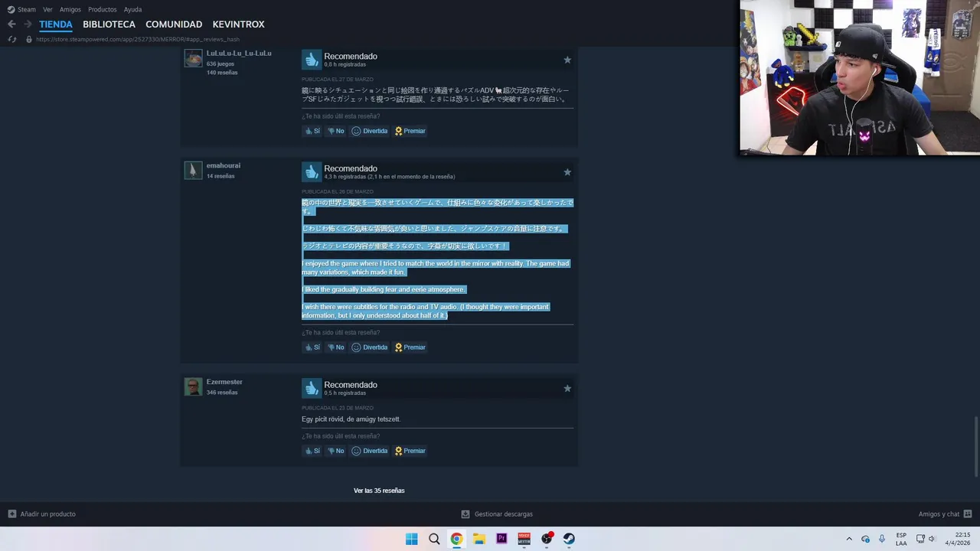980x551 pixels.
Task: Switch to the COMUNIDAD tab
Action: click(174, 24)
